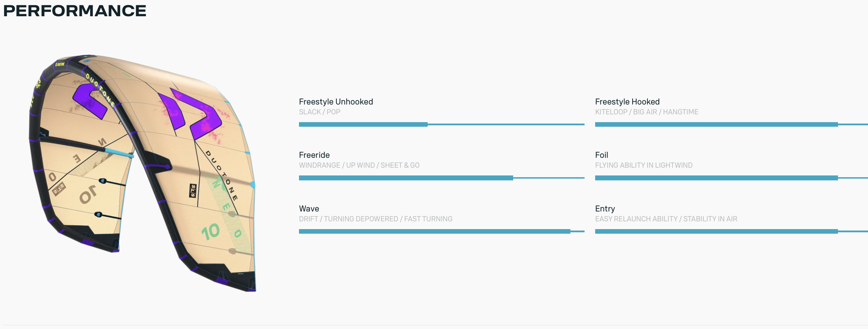The image size is (868, 329).
Task: Click the Entry rating bar
Action: pos(732,231)
